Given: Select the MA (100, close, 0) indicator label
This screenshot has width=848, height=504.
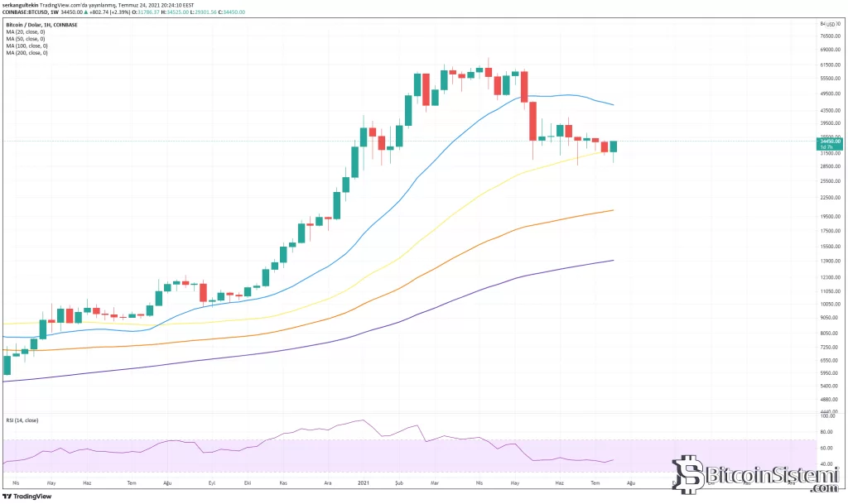Looking at the screenshot, I should click(x=26, y=46).
